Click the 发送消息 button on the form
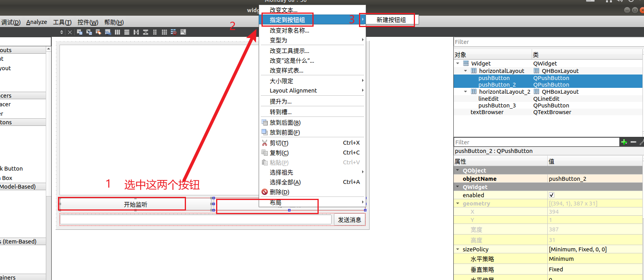644x280 pixels. pos(350,220)
